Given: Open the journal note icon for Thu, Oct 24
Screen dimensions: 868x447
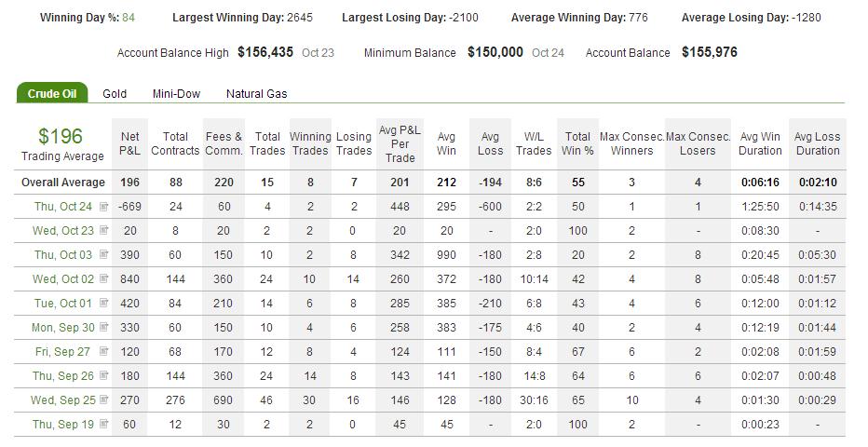Looking at the screenshot, I should click(103, 207).
